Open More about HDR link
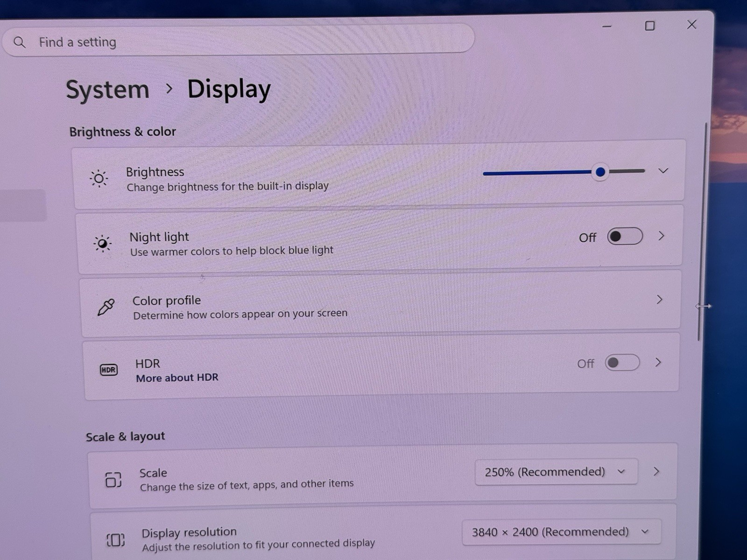Screen dimensions: 747x560 click(177, 378)
